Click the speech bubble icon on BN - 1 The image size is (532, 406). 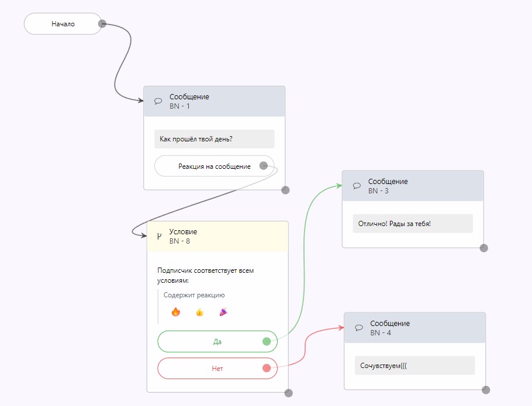(x=158, y=101)
